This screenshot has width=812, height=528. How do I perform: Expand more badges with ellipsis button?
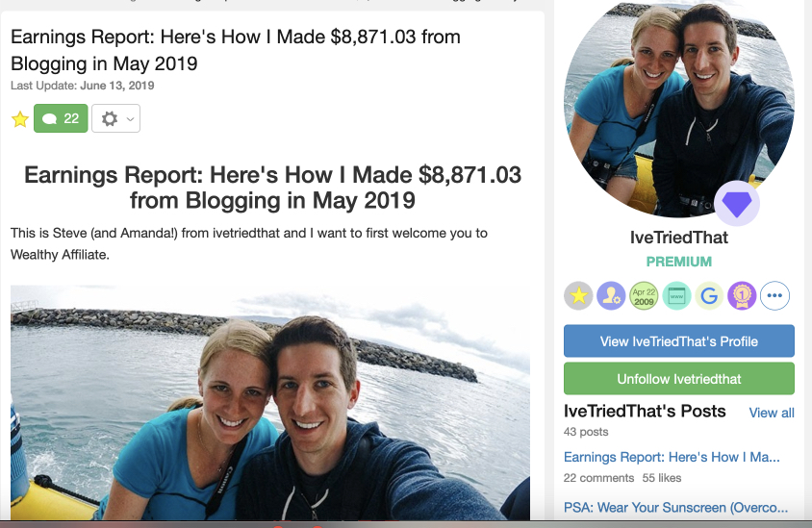774,296
